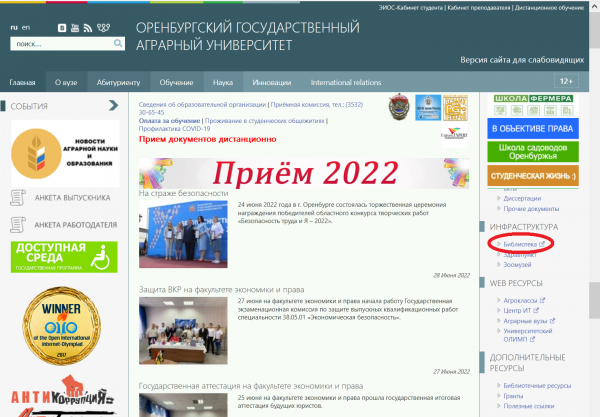Open the О вузе menu item
The image size is (600, 417).
pyautogui.click(x=66, y=82)
